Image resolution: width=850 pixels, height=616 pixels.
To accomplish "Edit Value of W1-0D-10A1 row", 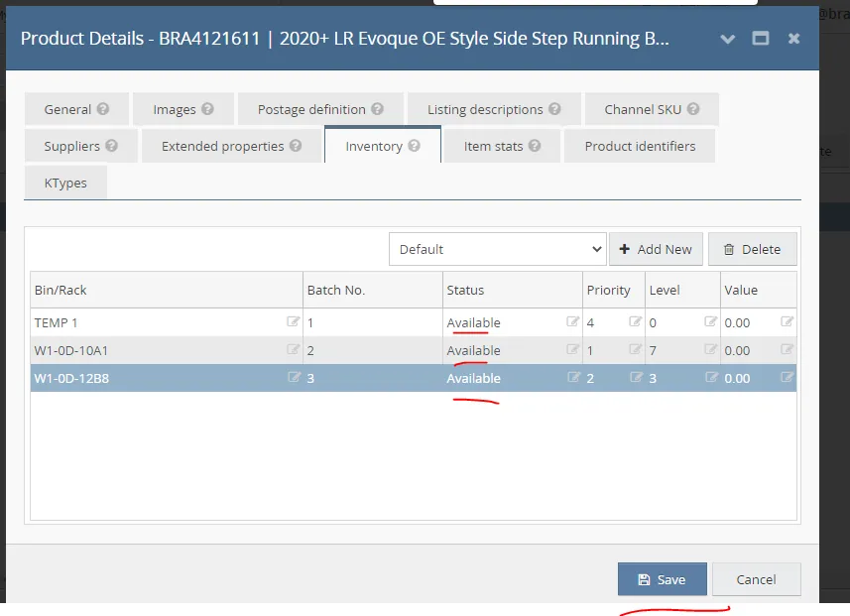I will [788, 349].
